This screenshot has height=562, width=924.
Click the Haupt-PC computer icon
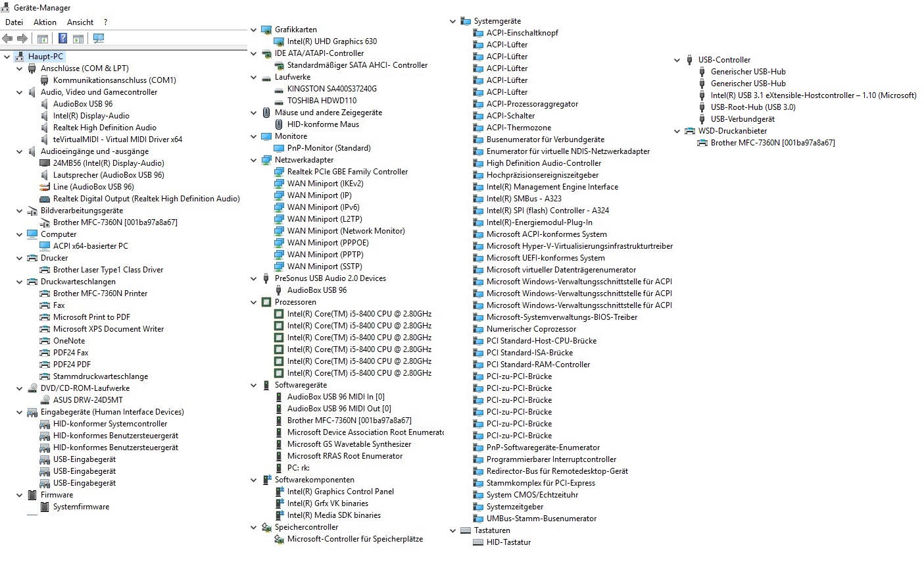point(19,57)
